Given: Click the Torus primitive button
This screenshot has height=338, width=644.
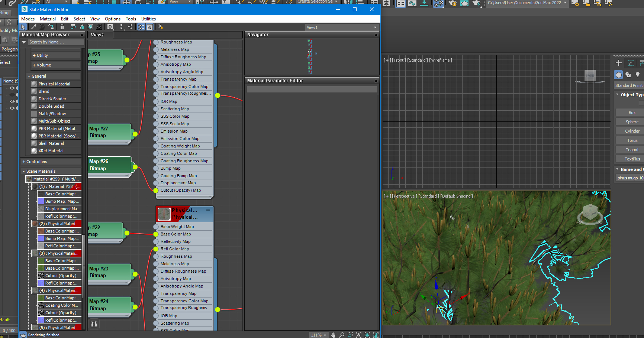Looking at the screenshot, I should coord(632,140).
